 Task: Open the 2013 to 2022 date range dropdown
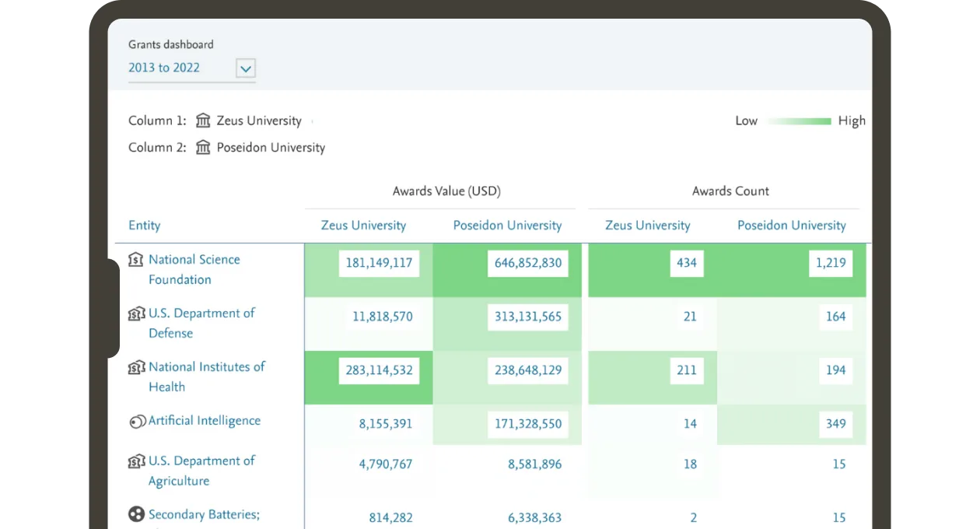[x=191, y=68]
